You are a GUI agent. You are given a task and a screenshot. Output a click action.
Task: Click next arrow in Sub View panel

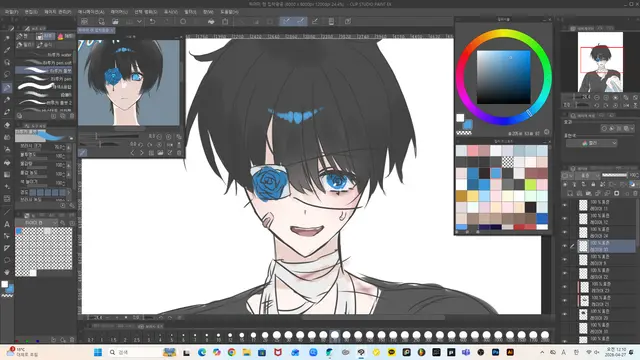coord(142,153)
